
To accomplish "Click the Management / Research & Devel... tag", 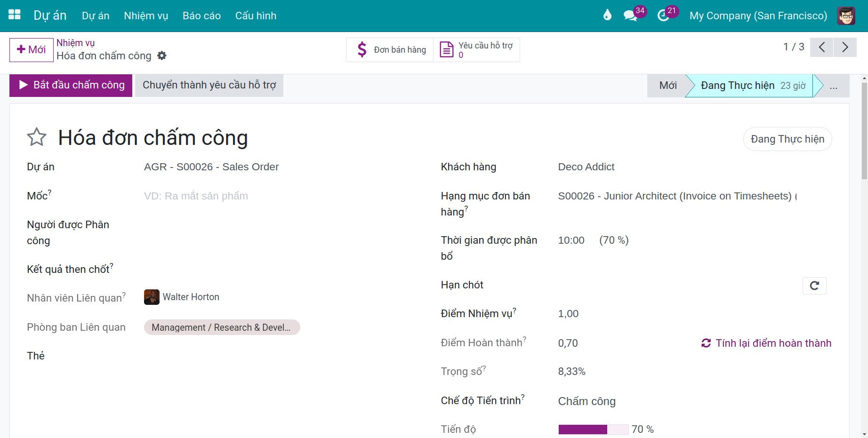I will pos(222,327).
